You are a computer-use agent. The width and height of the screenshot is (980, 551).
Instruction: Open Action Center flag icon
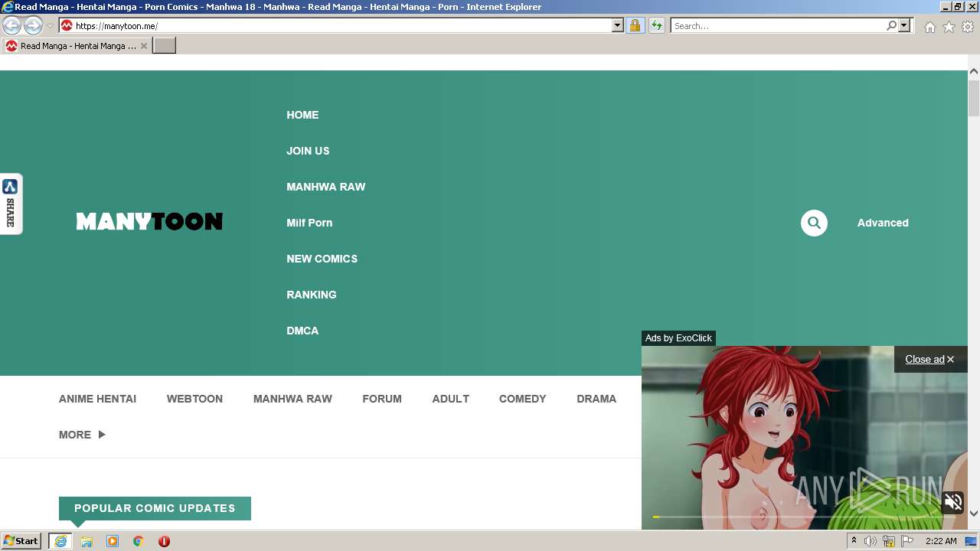point(907,541)
